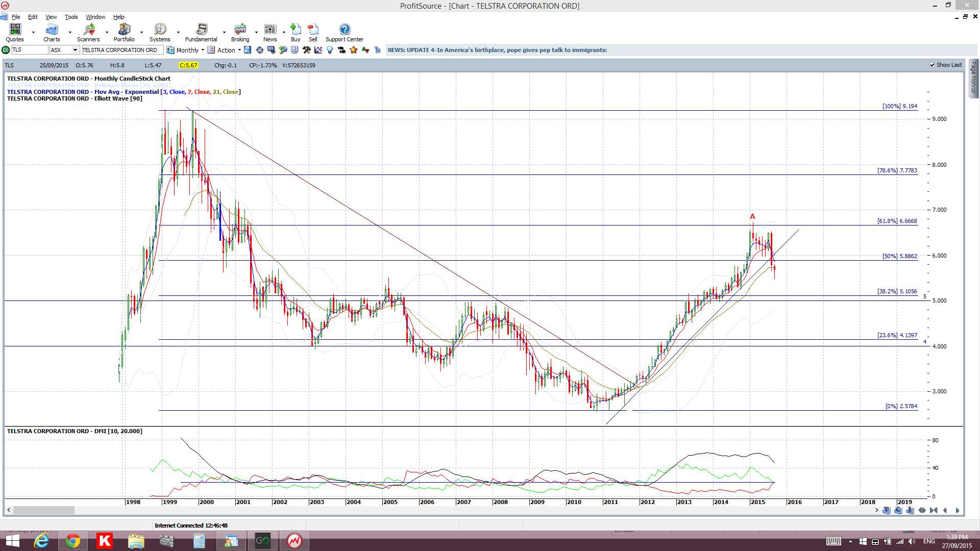Click the chart shift-left triangle
Viewport: 980px width, 551px height.
pyautogui.click(x=945, y=510)
